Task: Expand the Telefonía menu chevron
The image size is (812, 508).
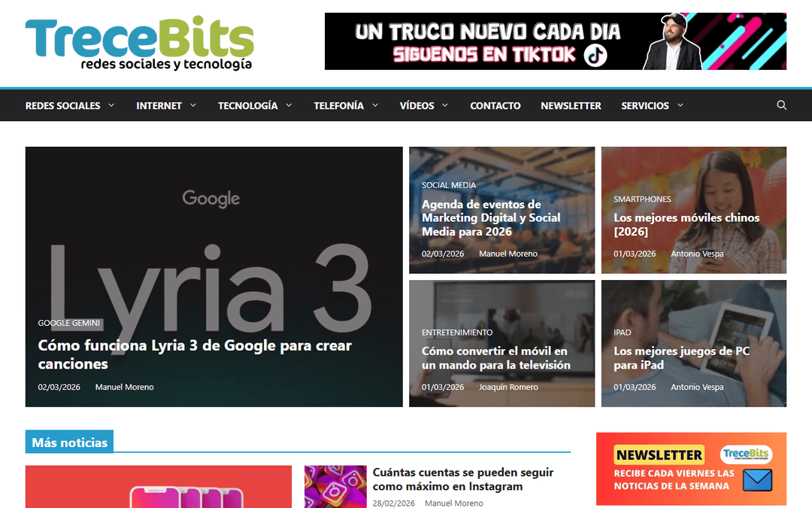Action: 375,105
